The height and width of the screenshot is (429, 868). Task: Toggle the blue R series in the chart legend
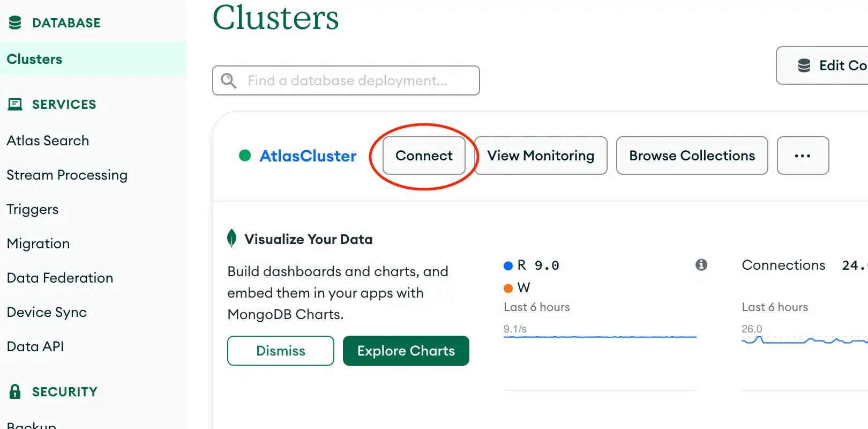pyautogui.click(x=508, y=265)
